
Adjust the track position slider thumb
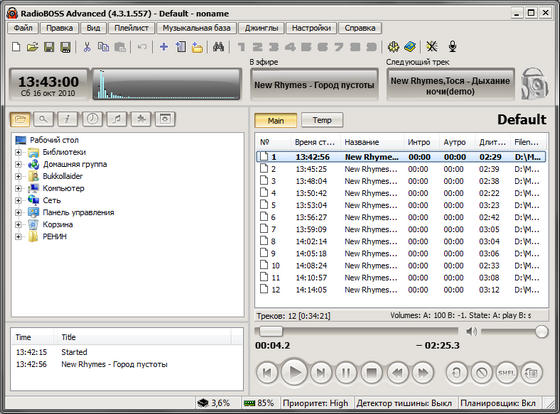tap(271, 331)
